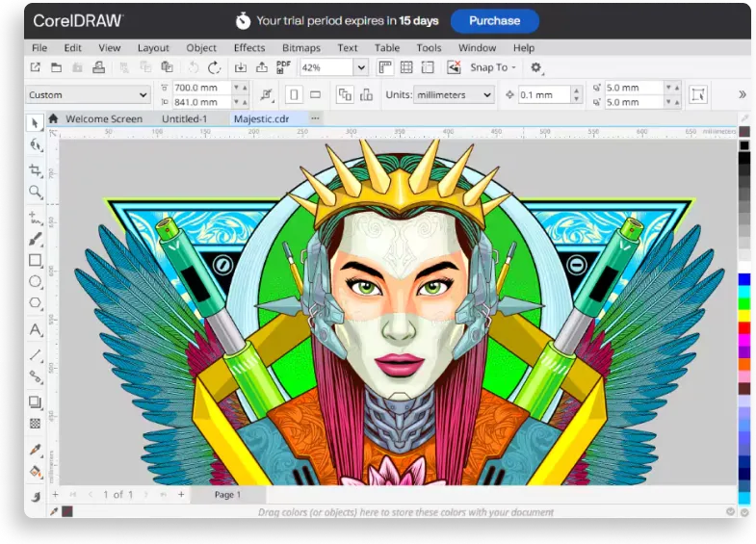Switch to the Untitled-1 tab
This screenshot has height=544, width=756.
(x=184, y=119)
